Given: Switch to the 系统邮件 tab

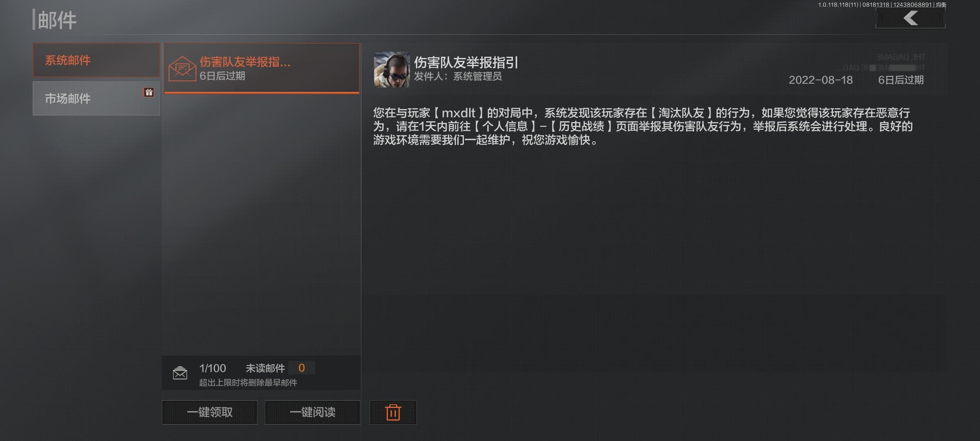Looking at the screenshot, I should pyautogui.click(x=96, y=60).
